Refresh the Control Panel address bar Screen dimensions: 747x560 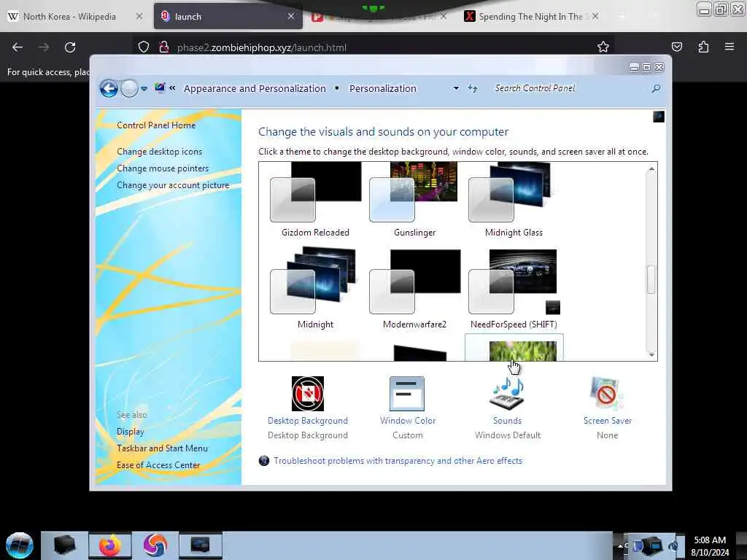click(473, 88)
